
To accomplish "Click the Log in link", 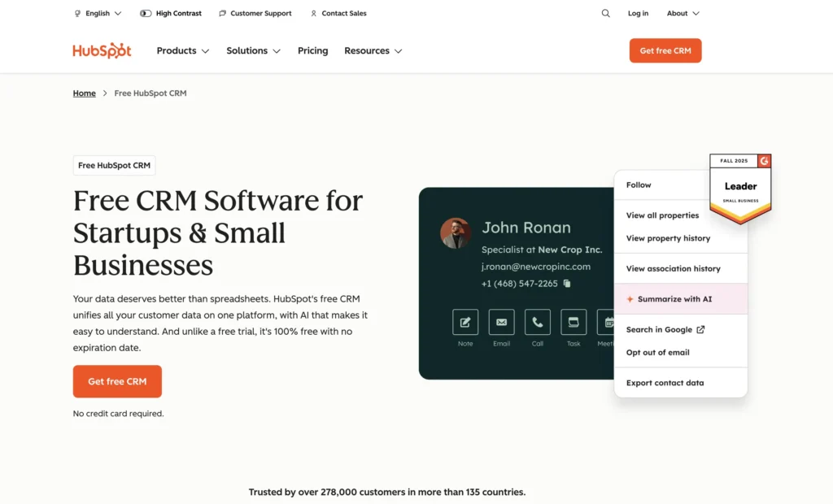I will 638,14.
